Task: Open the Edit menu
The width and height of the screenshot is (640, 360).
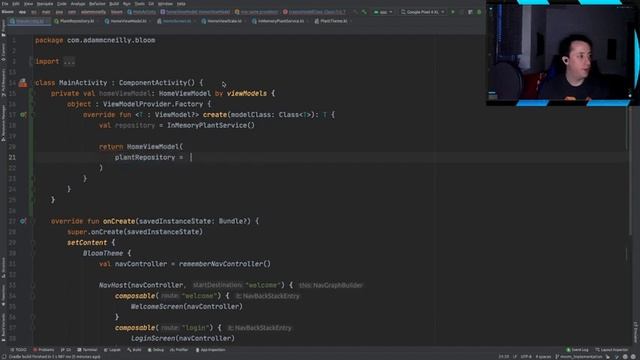Action: pos(16,4)
